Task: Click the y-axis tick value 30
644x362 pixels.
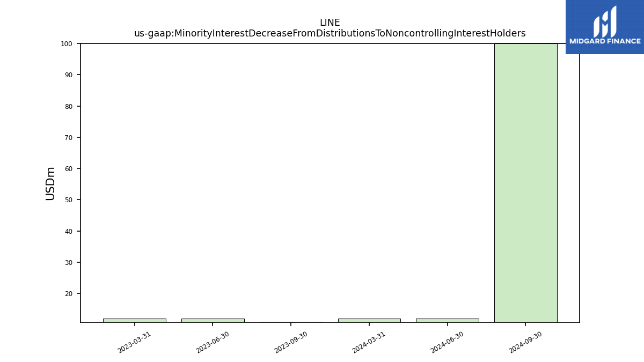Action: click(69, 263)
